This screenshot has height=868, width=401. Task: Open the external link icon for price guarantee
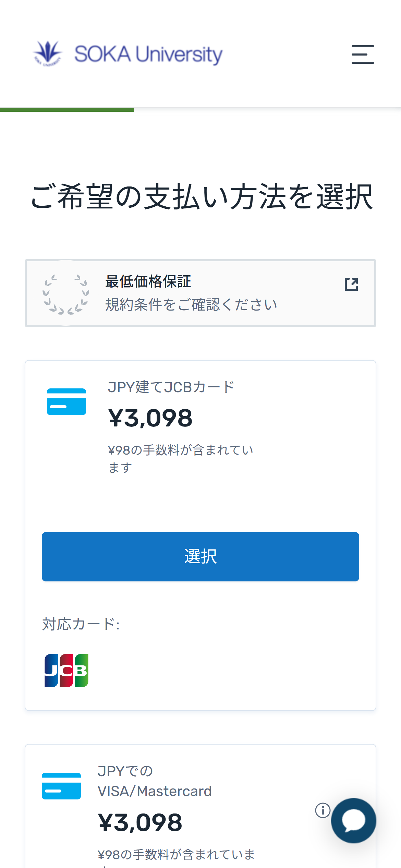click(x=351, y=284)
